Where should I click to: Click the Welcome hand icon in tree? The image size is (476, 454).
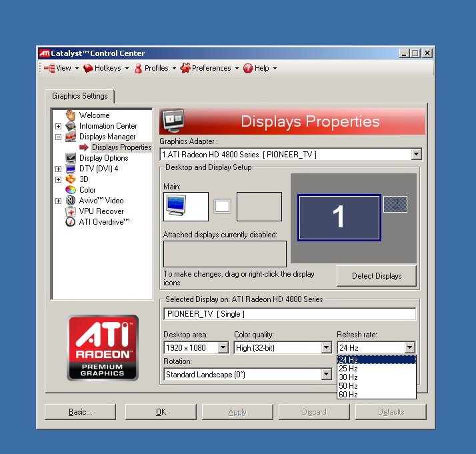pos(71,115)
